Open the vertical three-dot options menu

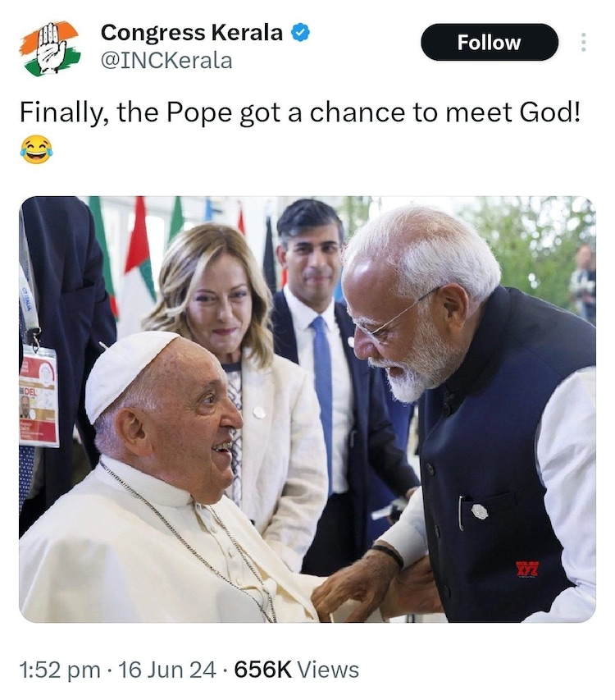click(x=584, y=42)
